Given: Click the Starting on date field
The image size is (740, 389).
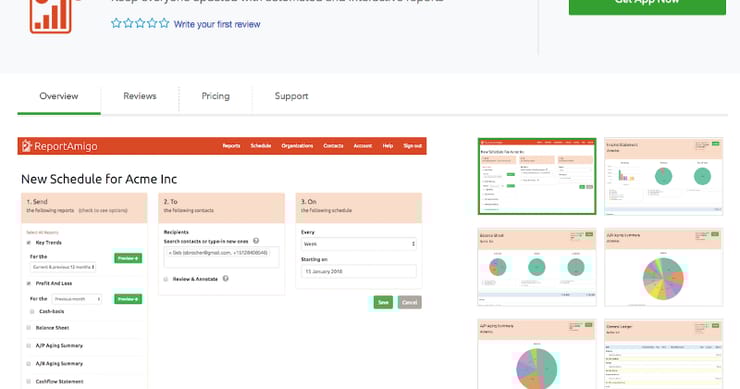Looking at the screenshot, I should 359,271.
